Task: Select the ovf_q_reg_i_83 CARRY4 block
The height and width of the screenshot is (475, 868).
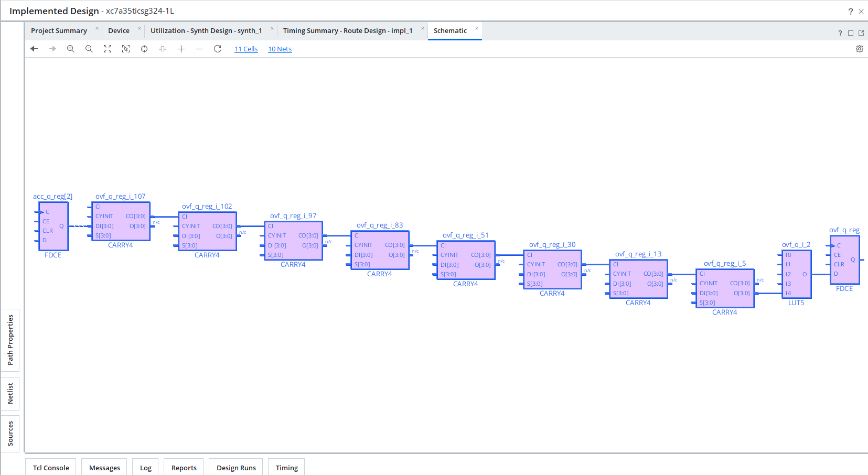Action: click(380, 250)
